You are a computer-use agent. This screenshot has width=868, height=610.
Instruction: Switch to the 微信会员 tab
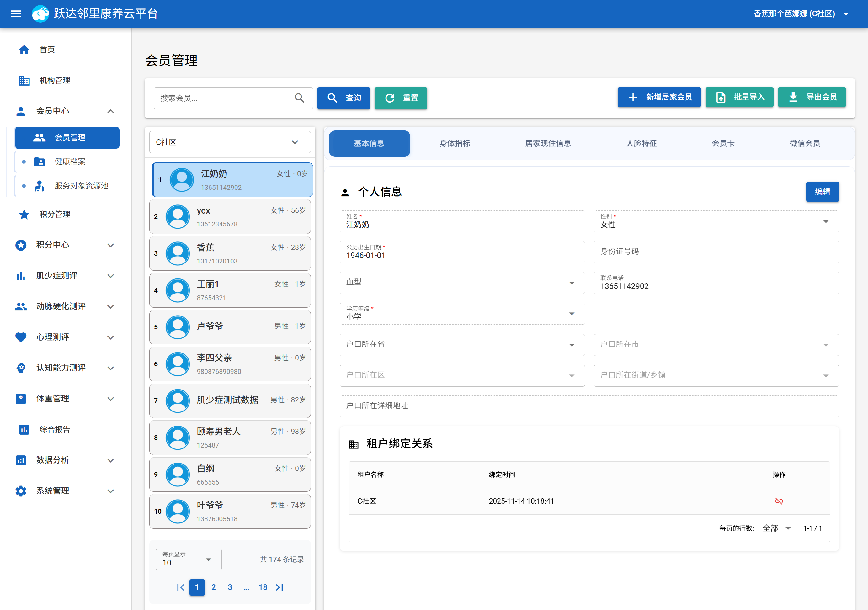coord(805,144)
